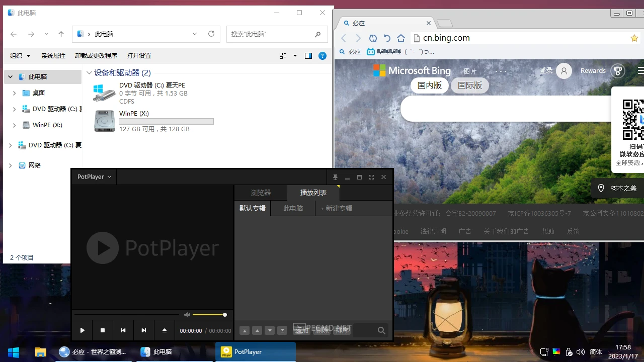644x362 pixels.
Task: Click browser forward arrow
Action: (x=358, y=38)
